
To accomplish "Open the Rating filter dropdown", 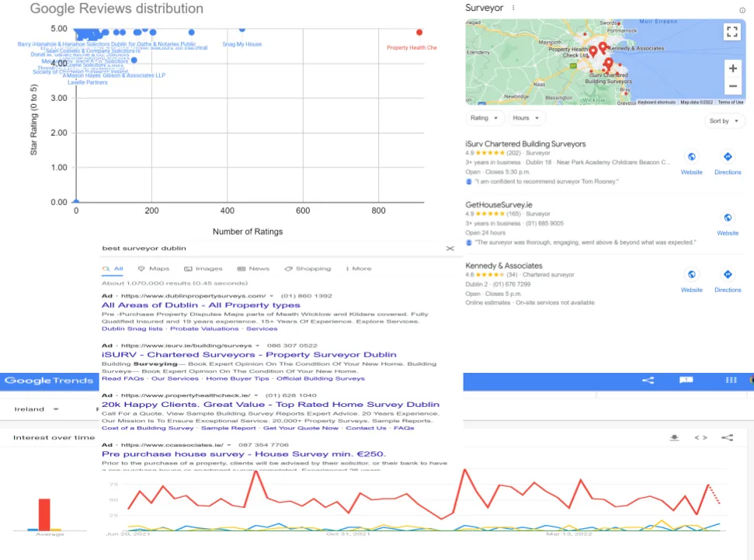I will click(485, 118).
